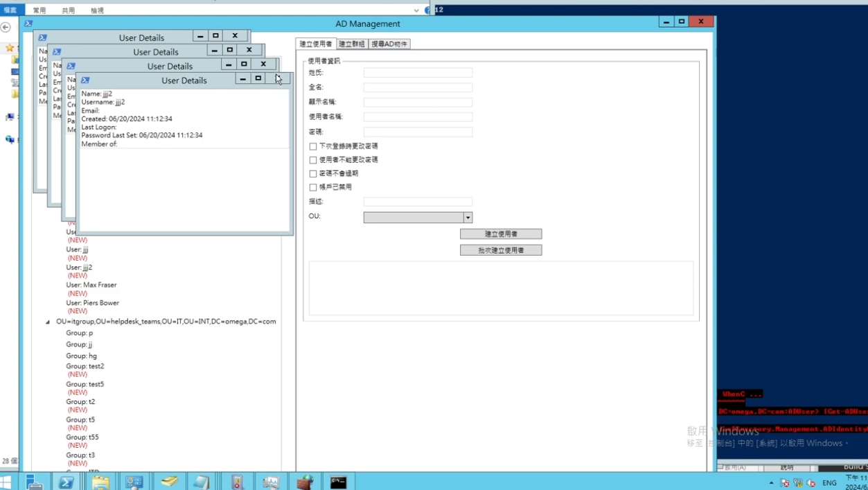Show hidden system tray icons

(771, 483)
